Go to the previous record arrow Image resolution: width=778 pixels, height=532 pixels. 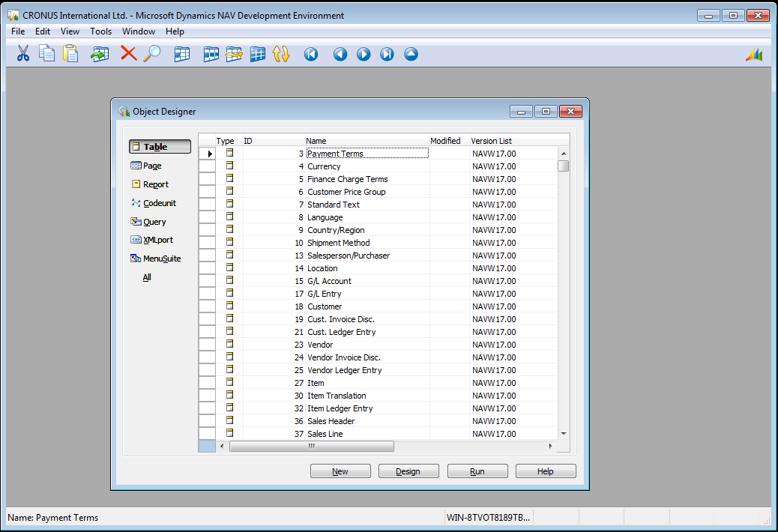[x=340, y=54]
